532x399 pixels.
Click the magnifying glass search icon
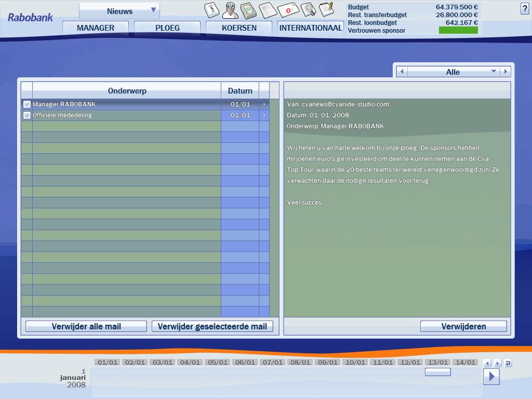click(308, 10)
